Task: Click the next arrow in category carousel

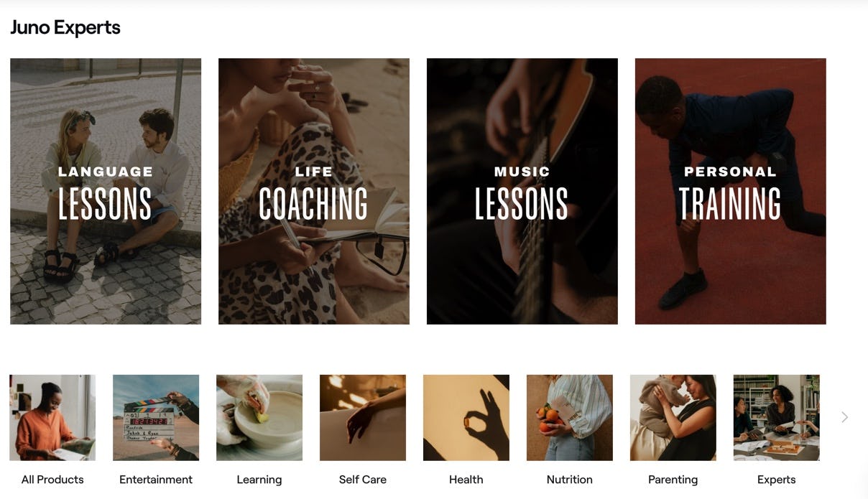Action: coord(844,417)
